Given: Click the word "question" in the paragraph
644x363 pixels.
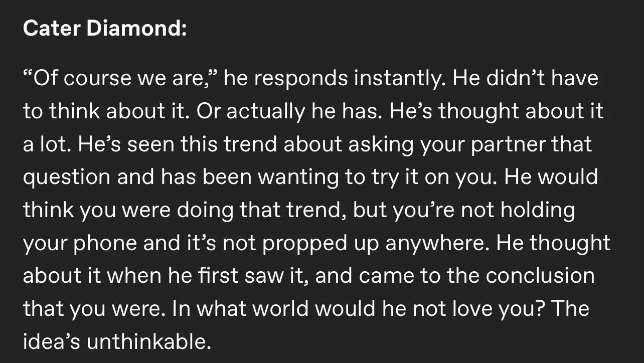Looking at the screenshot, I should 66,178.
